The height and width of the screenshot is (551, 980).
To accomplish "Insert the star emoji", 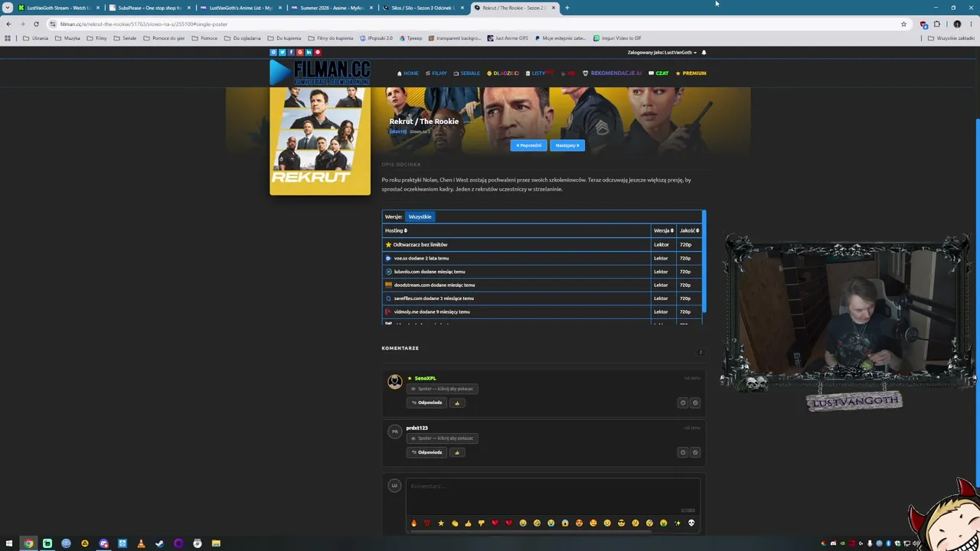I will pyautogui.click(x=440, y=523).
